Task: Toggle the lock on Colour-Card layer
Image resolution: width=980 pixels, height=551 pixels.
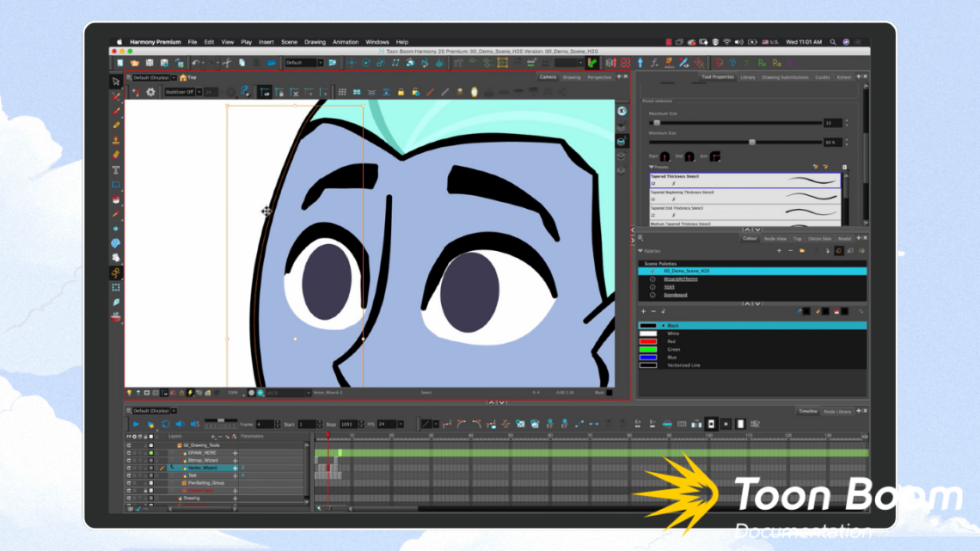Action: click(145, 491)
